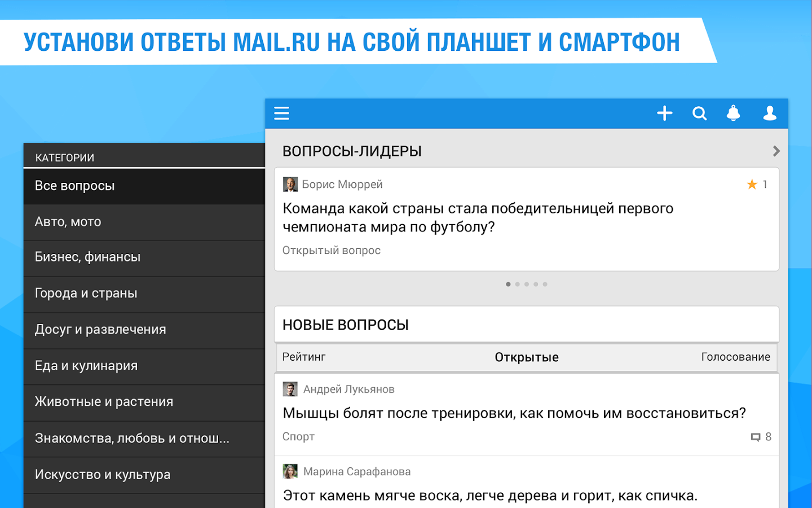
Task: Open Андрей Лукьянов avatar
Action: (290, 389)
